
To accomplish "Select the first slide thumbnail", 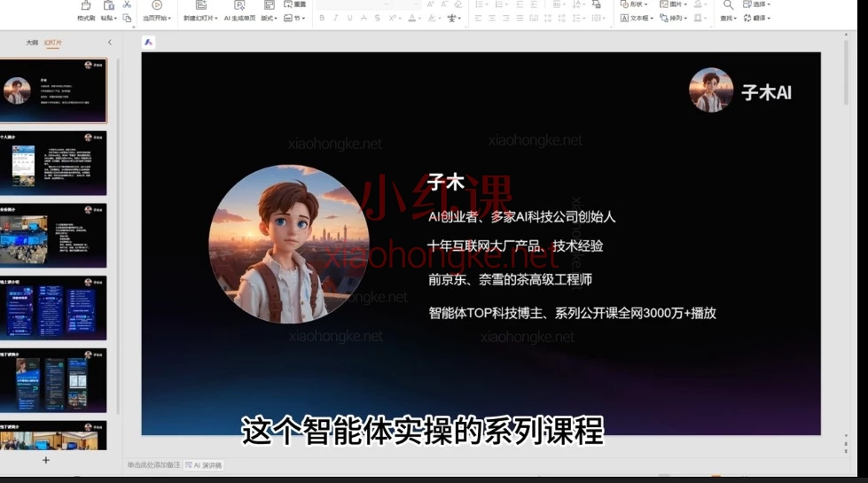I will click(53, 90).
